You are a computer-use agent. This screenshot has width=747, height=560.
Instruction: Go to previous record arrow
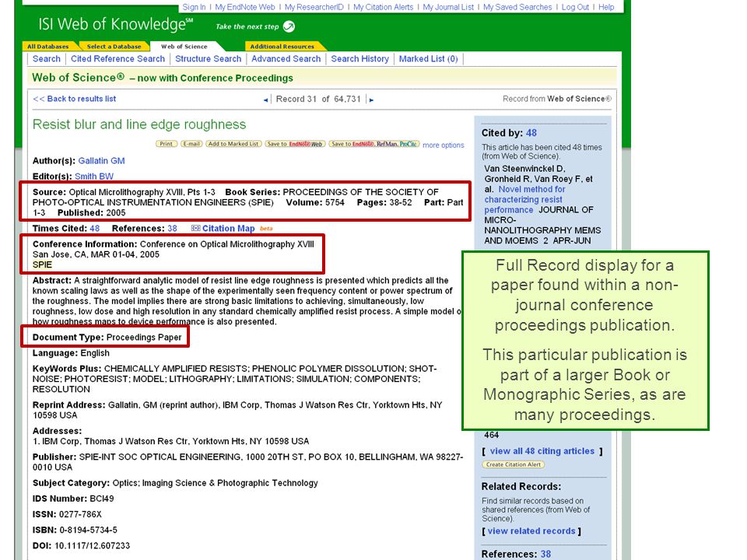tap(265, 100)
